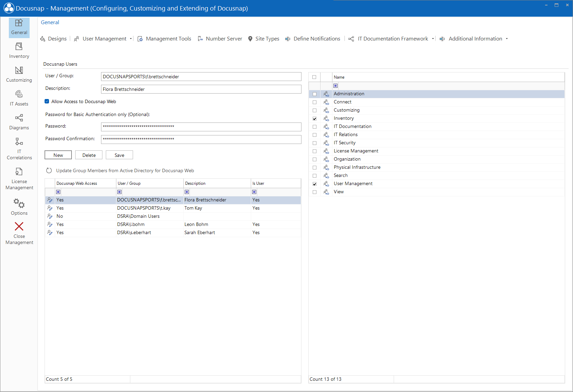Click the refresh icon for Update Group Members
The width and height of the screenshot is (573, 392).
49,170
